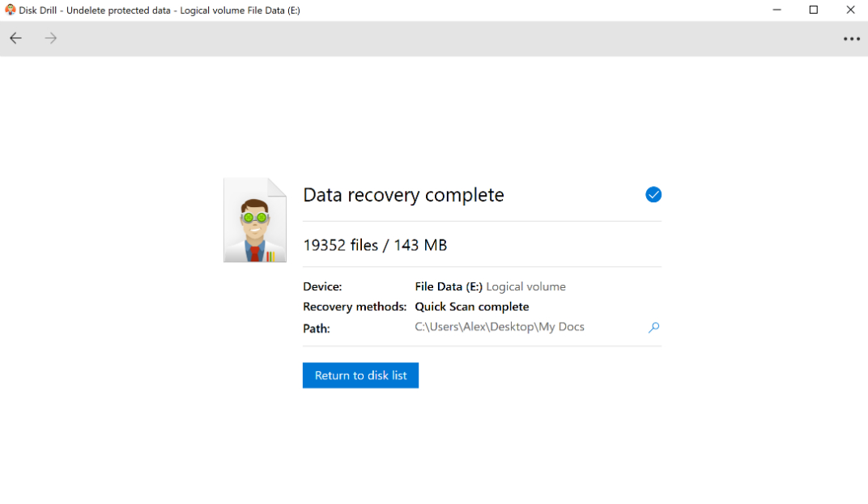Click the 19352 files / 143 MB summary
This screenshot has width=868, height=504.
(x=375, y=245)
